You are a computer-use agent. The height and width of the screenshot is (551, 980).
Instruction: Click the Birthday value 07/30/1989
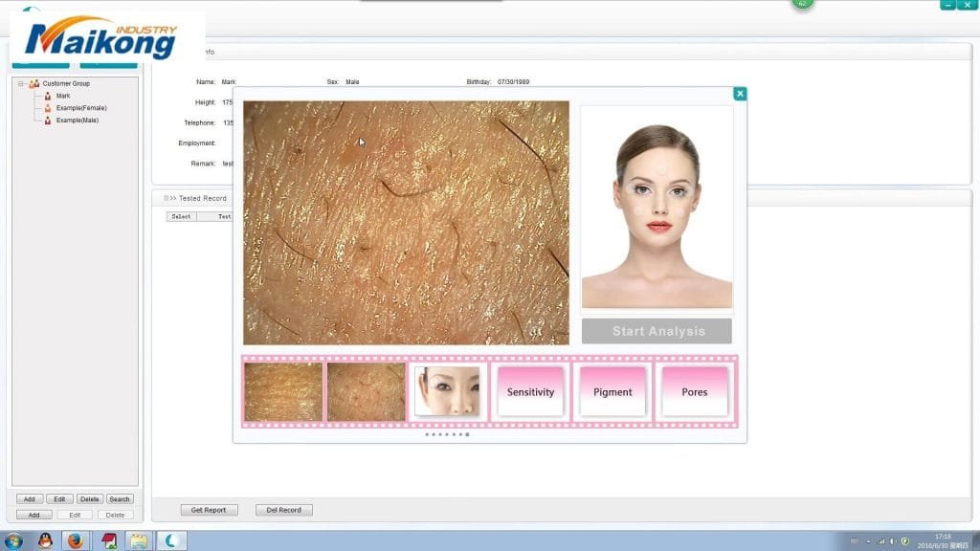513,82
